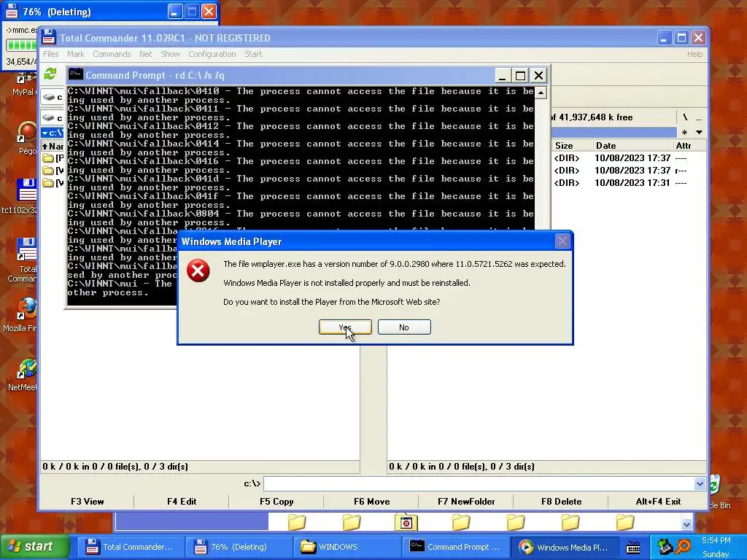The width and height of the screenshot is (747, 560).
Task: Click No in the Media Player dialog
Action: pos(404,327)
